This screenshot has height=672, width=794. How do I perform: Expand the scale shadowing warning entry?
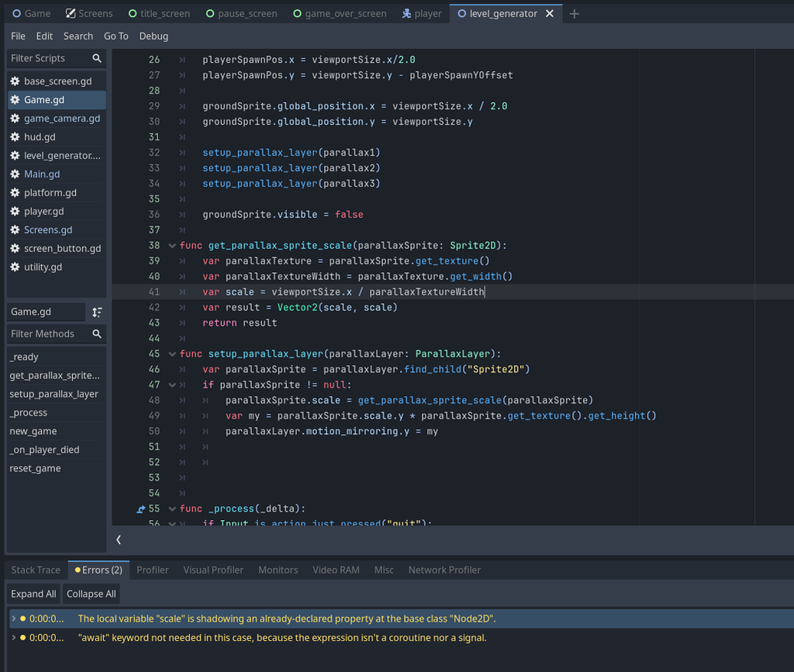coord(13,619)
